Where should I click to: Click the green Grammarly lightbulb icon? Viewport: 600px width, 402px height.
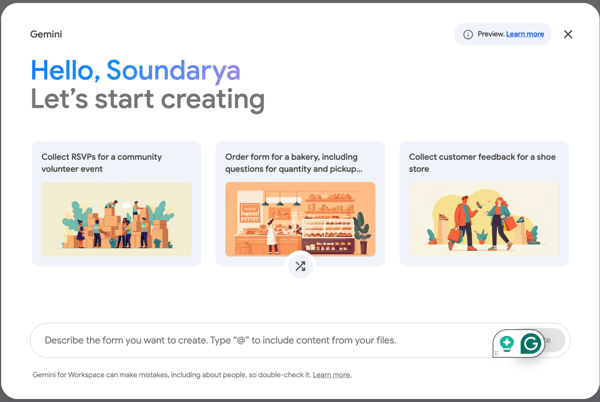pyautogui.click(x=507, y=343)
